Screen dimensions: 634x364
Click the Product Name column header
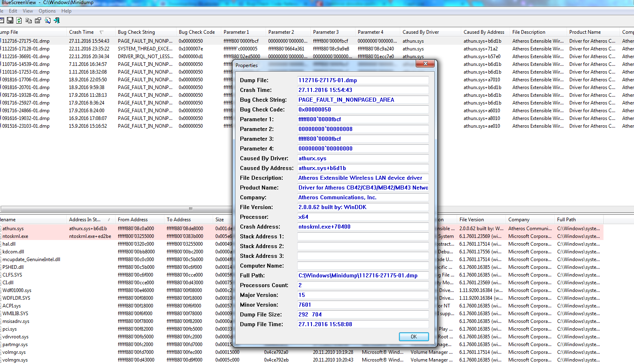pyautogui.click(x=593, y=32)
